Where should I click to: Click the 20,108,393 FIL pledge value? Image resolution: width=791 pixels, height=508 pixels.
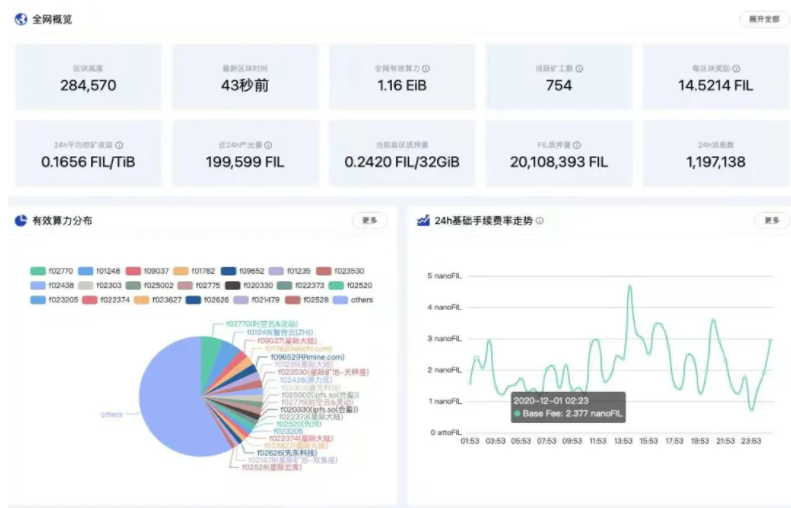558,162
